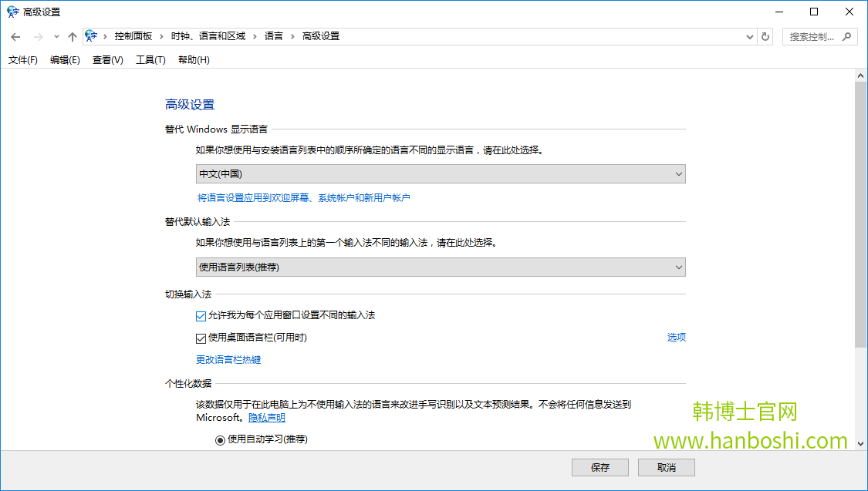Open recent locations dropdown arrow
This screenshot has width=868, height=491.
56,36
